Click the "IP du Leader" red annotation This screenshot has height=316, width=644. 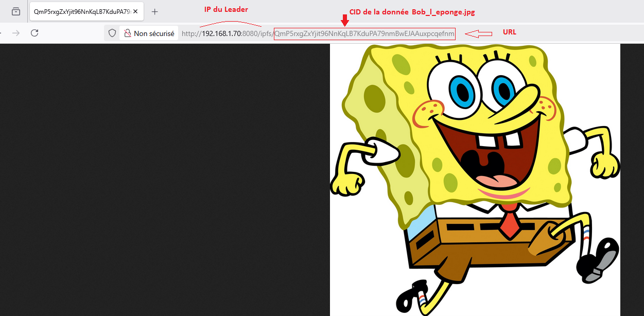227,10
